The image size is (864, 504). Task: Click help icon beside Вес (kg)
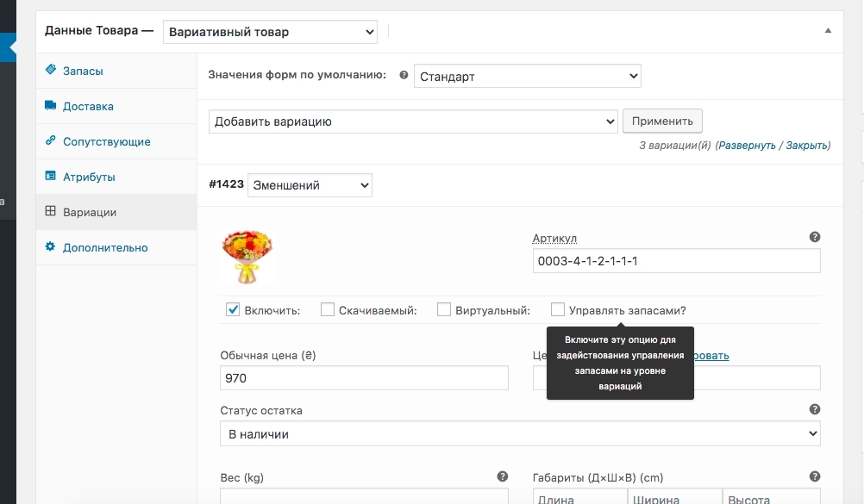[503, 476]
